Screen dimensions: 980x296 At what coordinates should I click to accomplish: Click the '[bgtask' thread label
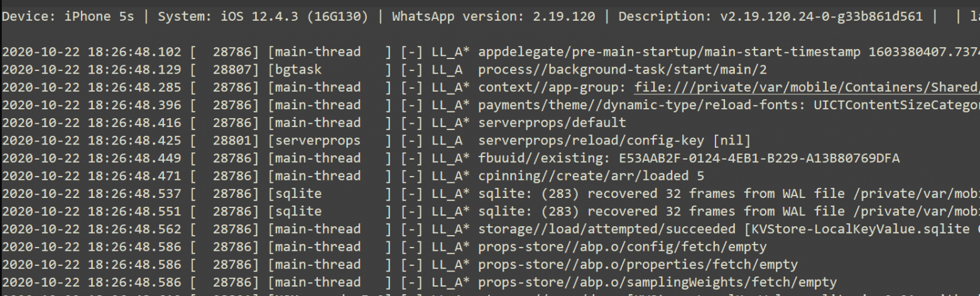294,70
